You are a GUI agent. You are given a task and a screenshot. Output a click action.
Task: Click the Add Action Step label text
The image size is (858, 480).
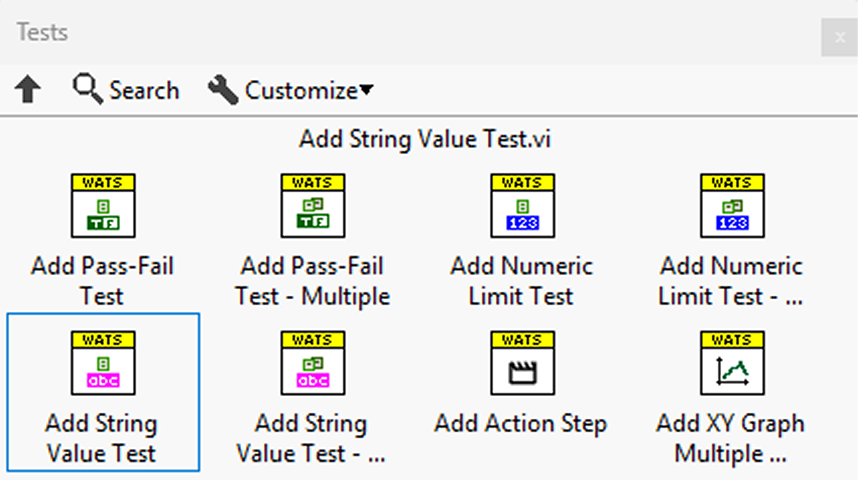521,423
